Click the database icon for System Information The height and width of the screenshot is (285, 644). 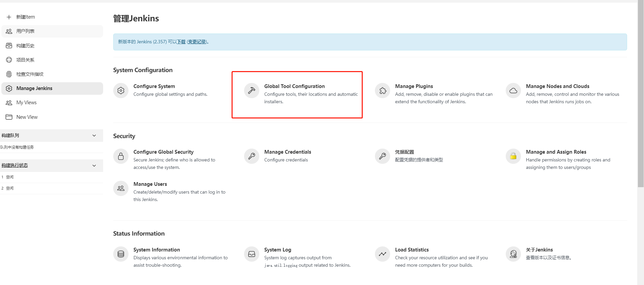point(121,254)
